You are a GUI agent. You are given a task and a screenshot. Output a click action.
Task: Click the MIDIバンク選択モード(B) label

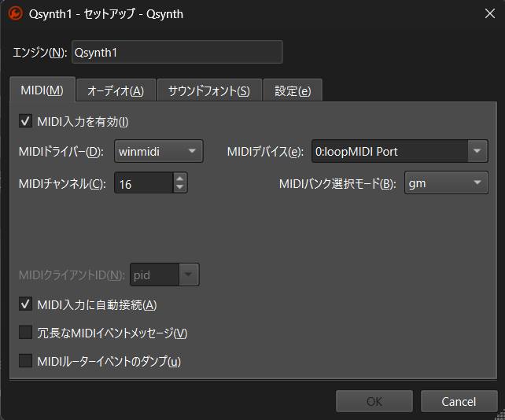pyautogui.click(x=337, y=184)
